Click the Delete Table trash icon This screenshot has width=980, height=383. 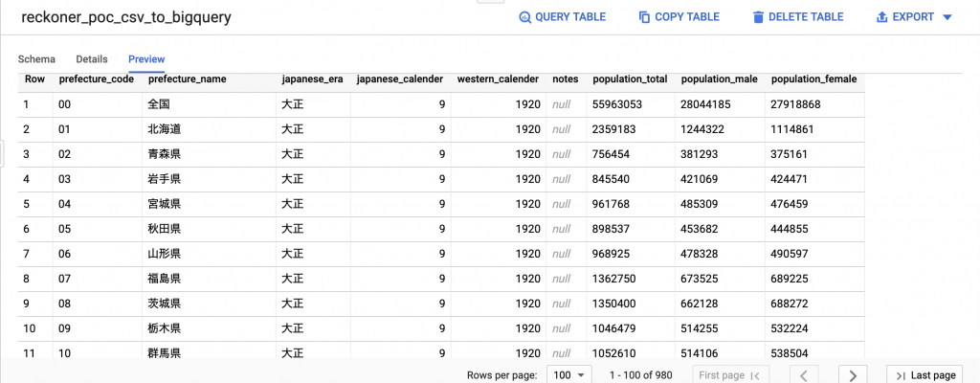pyautogui.click(x=759, y=17)
